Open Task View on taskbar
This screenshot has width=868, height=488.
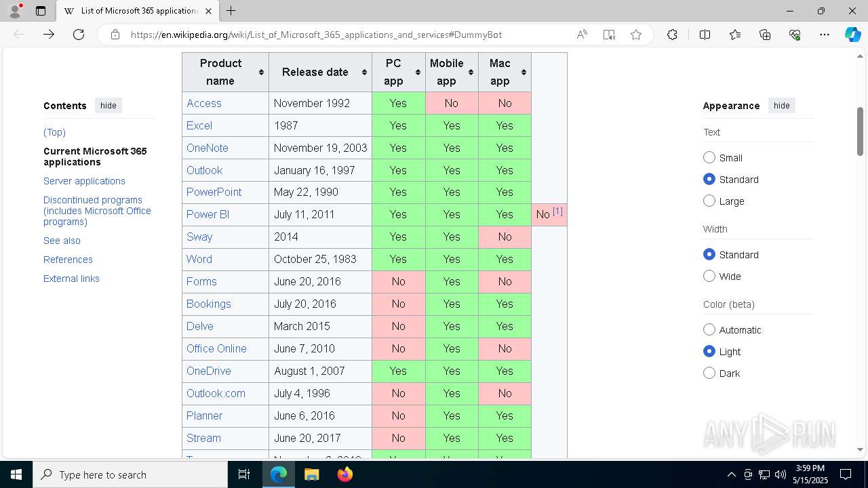pyautogui.click(x=244, y=474)
